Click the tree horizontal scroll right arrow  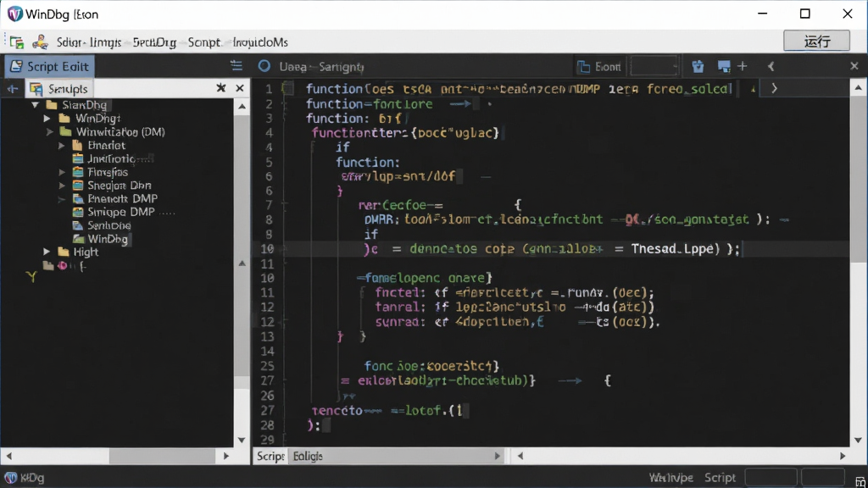[x=225, y=456]
